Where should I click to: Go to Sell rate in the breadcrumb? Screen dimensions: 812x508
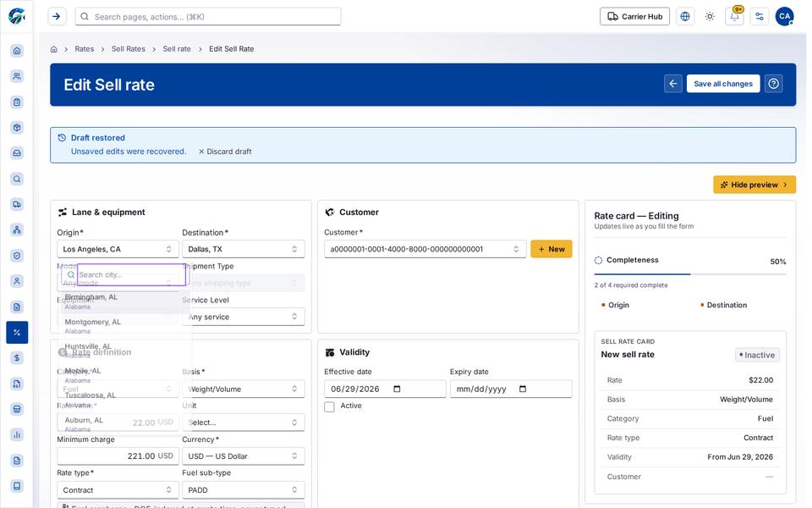pos(177,49)
